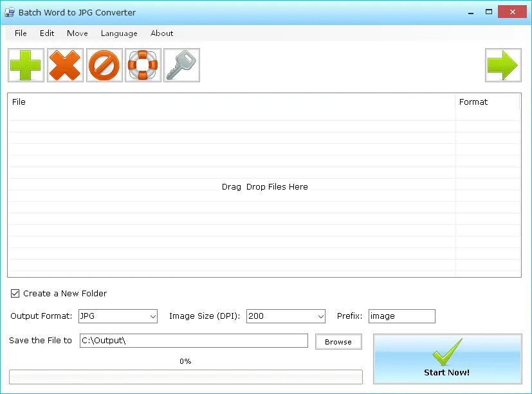Click the orange X Remove File icon
532x394 pixels.
coord(65,65)
